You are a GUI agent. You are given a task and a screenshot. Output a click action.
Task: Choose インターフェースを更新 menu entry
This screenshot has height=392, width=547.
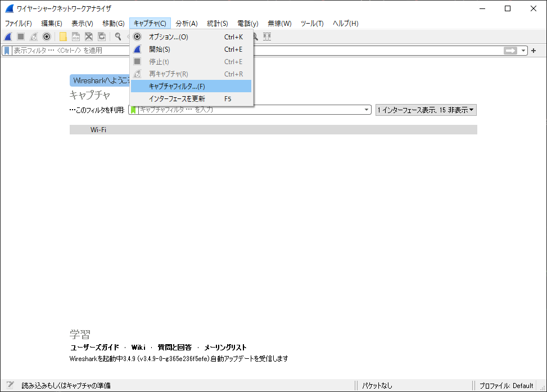[191, 99]
